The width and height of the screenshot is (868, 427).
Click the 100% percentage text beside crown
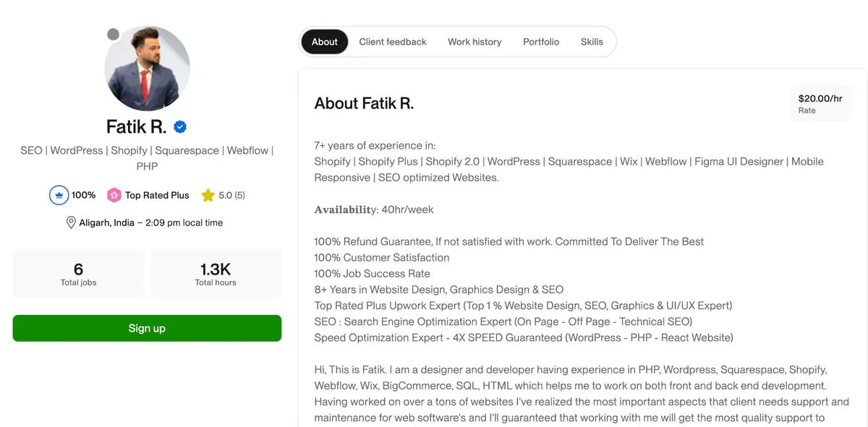click(x=83, y=195)
